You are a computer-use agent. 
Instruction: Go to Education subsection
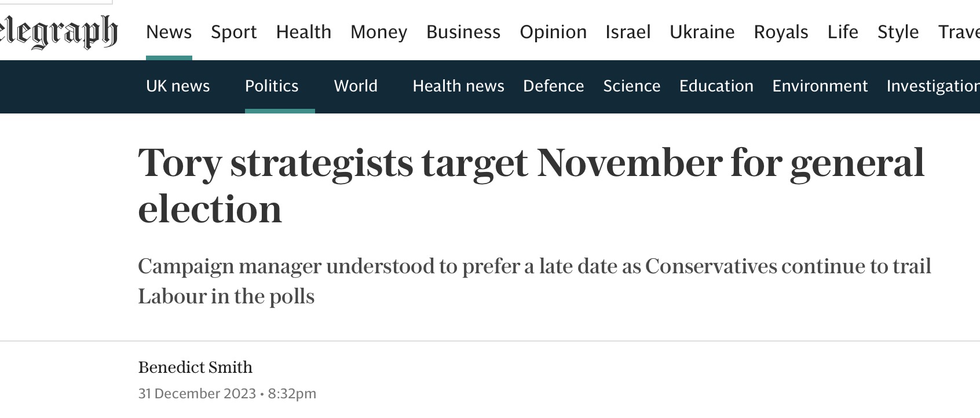pyautogui.click(x=716, y=86)
